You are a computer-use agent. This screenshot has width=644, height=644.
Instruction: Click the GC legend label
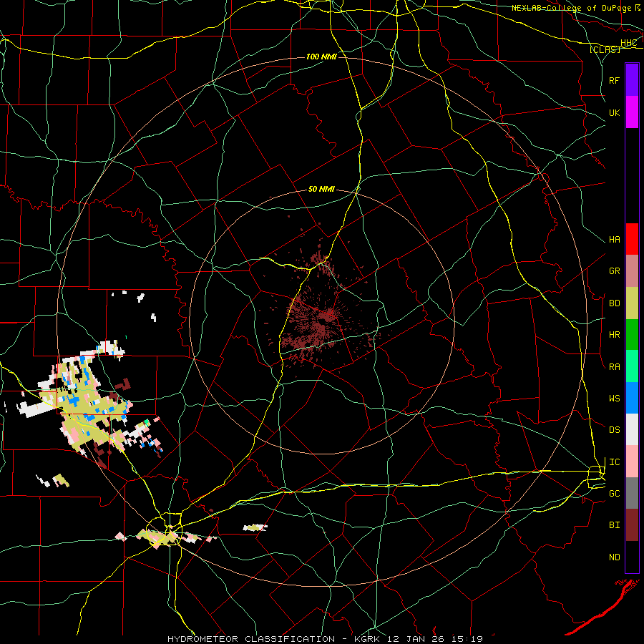tap(615, 494)
